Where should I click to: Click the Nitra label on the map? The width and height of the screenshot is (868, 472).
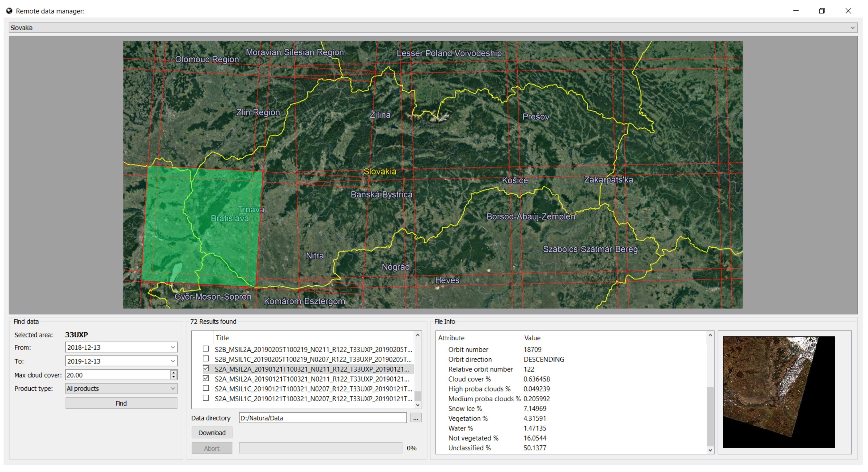pos(315,256)
